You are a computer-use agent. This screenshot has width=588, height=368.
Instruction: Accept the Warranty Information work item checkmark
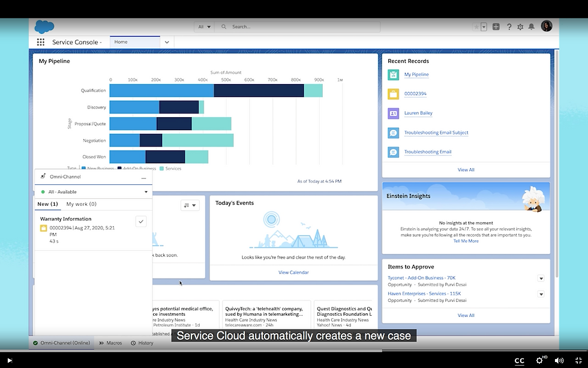[141, 222]
